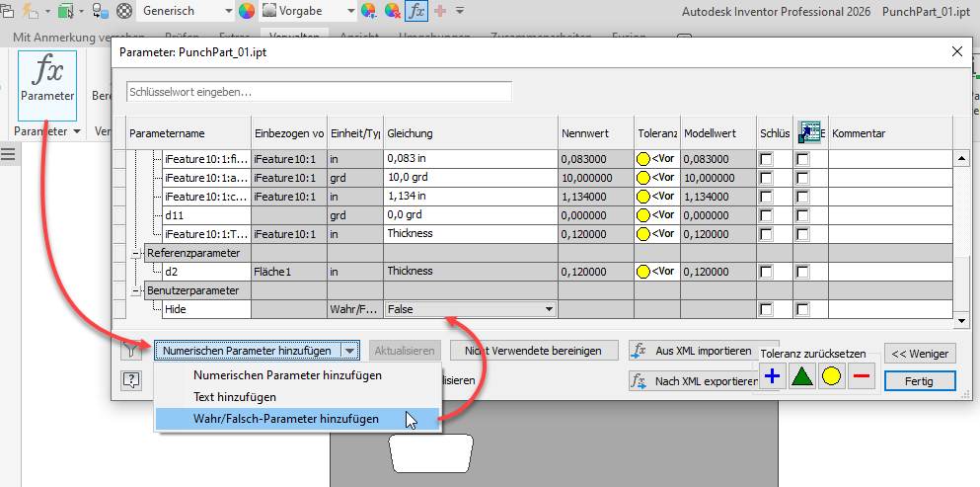Viewport: 980px width, 487px height.
Task: Open the Parameter fx ribbon button
Action: click(x=47, y=86)
